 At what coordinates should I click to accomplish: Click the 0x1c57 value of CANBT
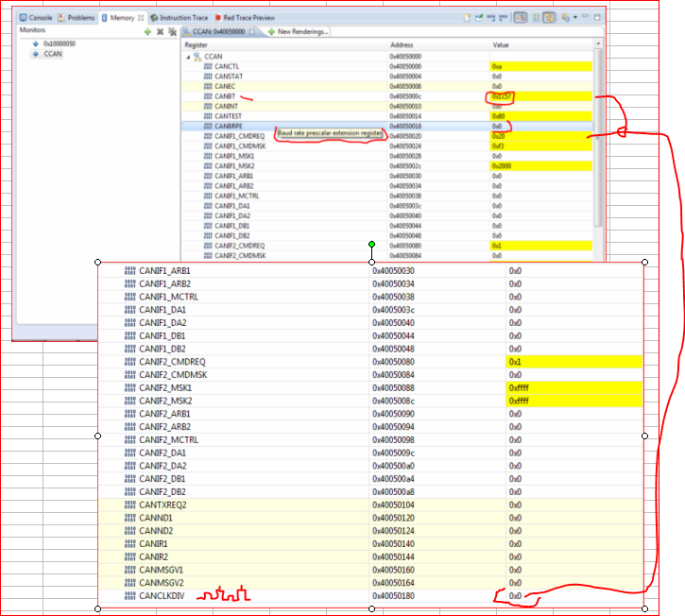coord(501,96)
